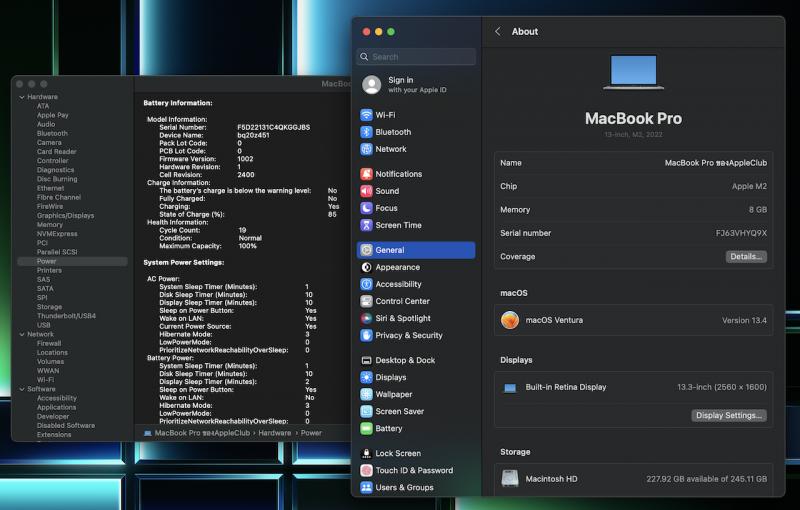Select USB in Hardware tree
Viewport: 800px width, 510px height.
[43, 325]
